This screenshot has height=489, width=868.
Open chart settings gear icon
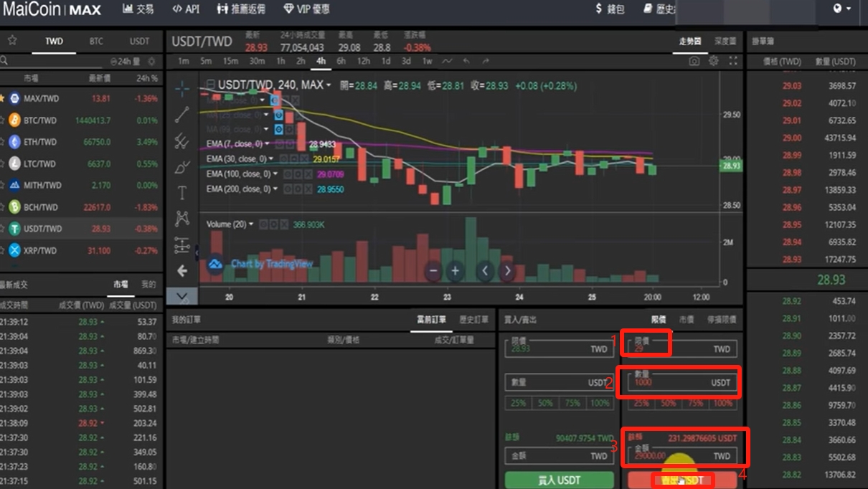coord(714,62)
